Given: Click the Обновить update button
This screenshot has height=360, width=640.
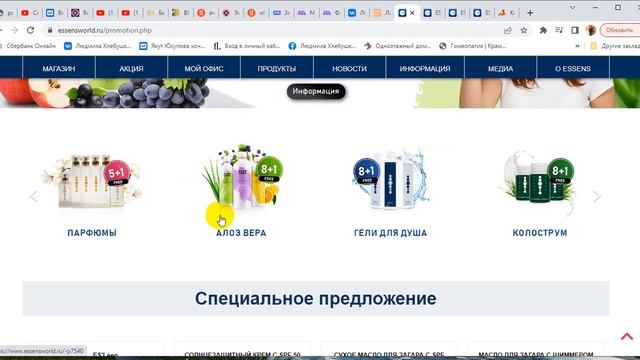Looking at the screenshot, I should (620, 30).
